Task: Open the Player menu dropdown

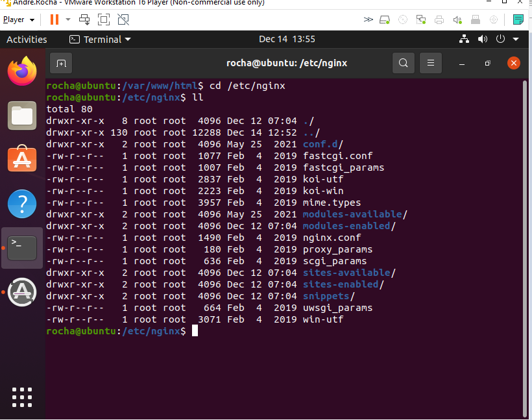Action: pos(19,19)
